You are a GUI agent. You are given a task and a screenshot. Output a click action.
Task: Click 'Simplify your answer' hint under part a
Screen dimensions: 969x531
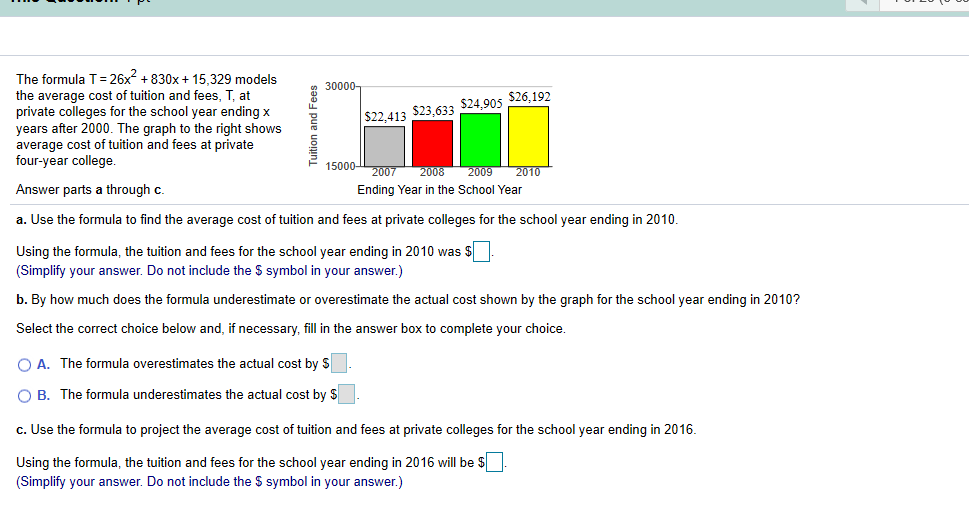[x=209, y=271]
